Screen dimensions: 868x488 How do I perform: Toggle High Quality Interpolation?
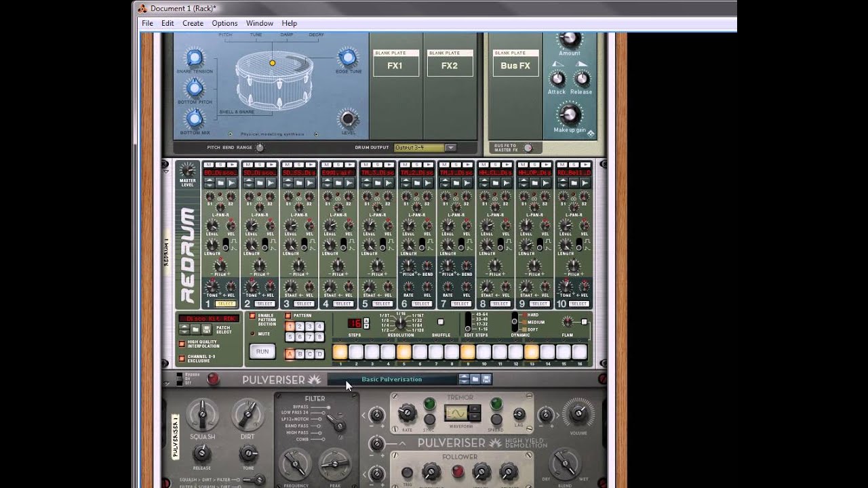(182, 343)
